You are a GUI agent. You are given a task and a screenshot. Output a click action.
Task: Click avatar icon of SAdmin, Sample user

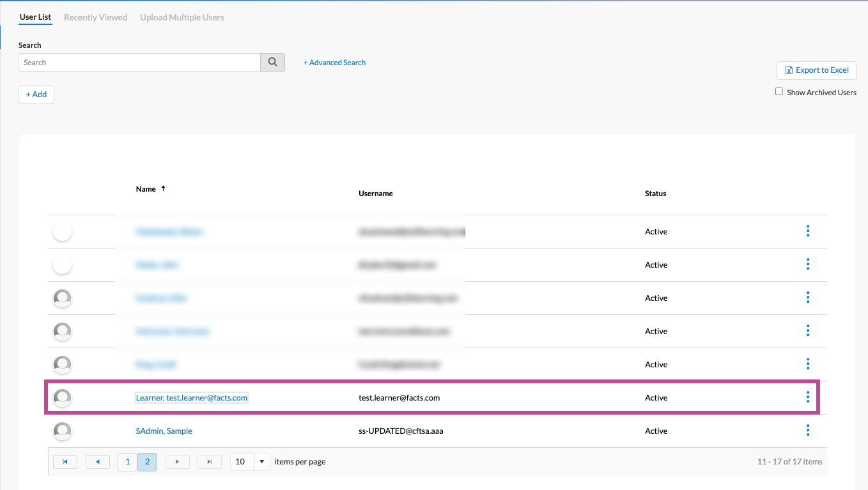(x=62, y=431)
